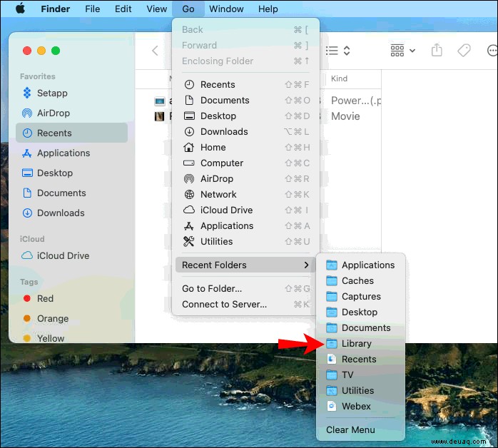Open Documents from the sidebar
Image resolution: width=498 pixels, height=448 pixels.
[x=72, y=193]
